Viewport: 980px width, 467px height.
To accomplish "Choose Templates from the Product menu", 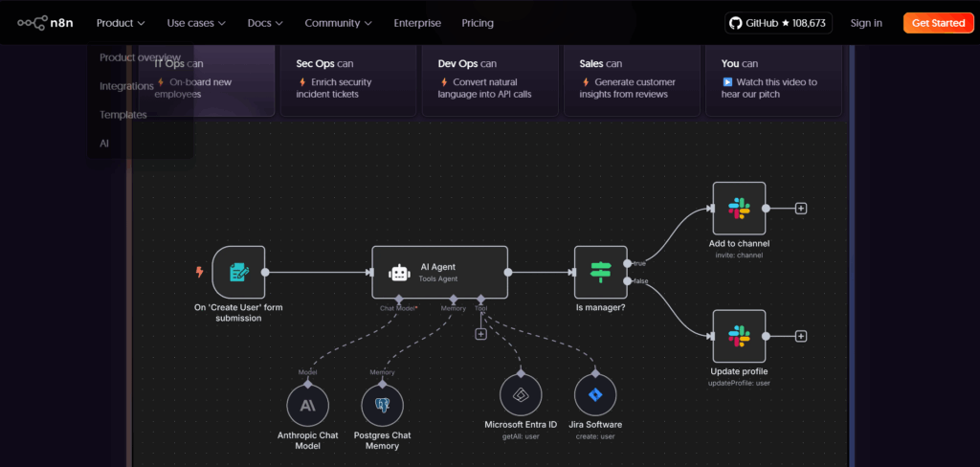I will tap(123, 115).
